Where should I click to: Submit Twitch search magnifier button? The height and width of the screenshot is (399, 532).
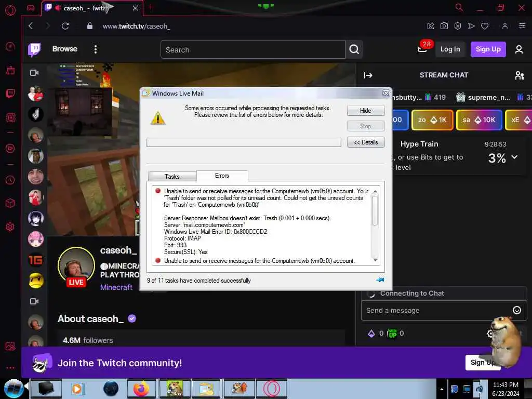pyautogui.click(x=354, y=49)
